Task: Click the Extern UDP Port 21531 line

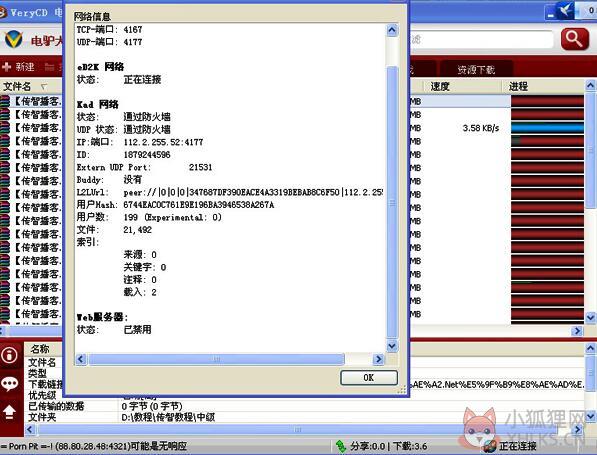Action: (x=144, y=167)
